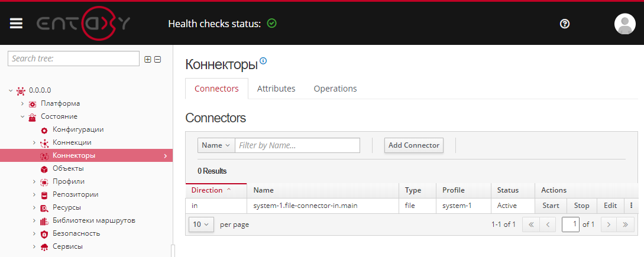This screenshot has height=257, width=644.
Task: Open the help question mark icon
Action: tap(565, 24)
